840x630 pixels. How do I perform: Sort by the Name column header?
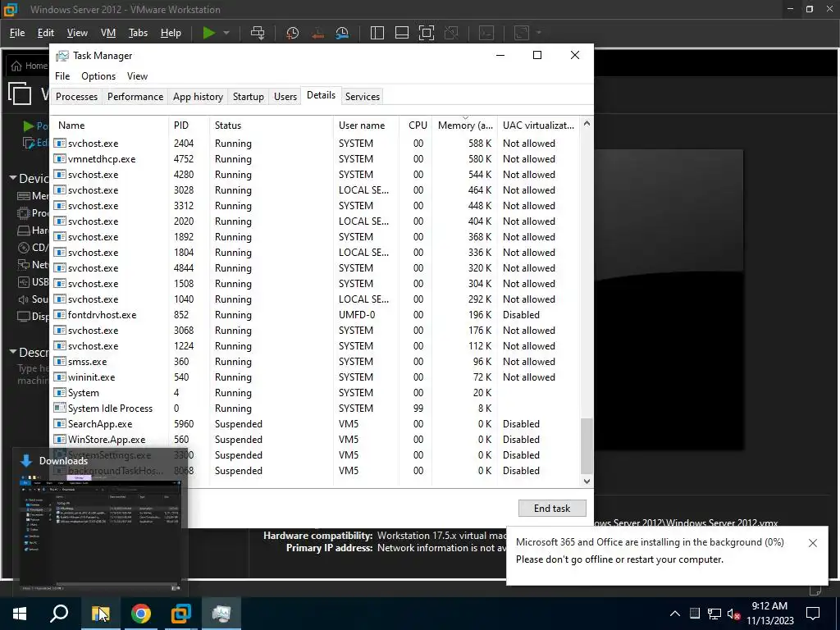(111, 126)
